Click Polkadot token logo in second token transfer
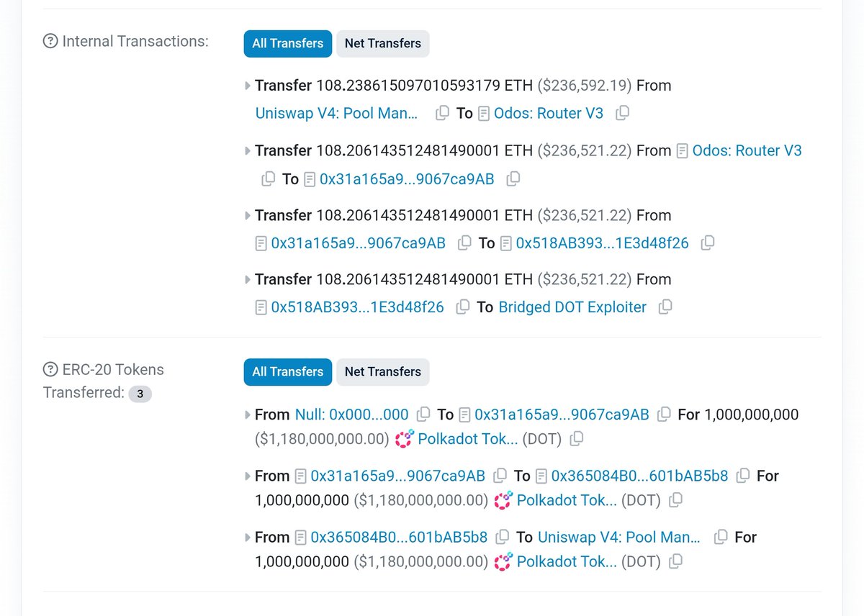864x616 pixels. pos(503,500)
